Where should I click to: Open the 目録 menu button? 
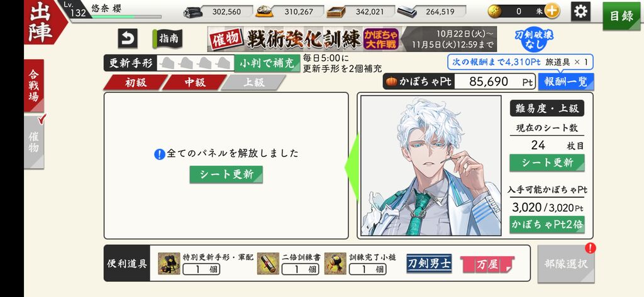[x=621, y=16]
